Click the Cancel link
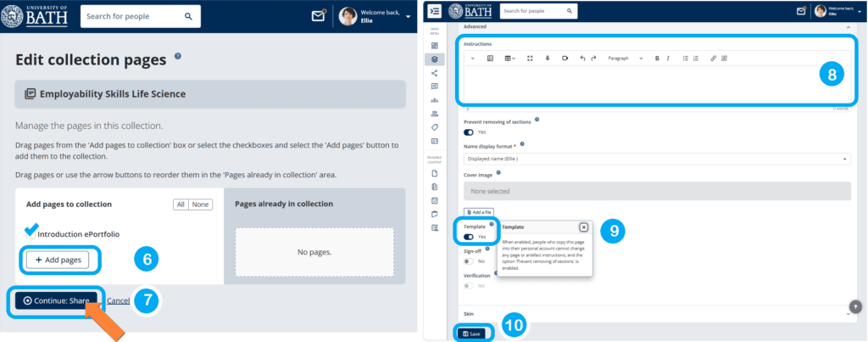Image resolution: width=868 pixels, height=342 pixels. click(118, 300)
